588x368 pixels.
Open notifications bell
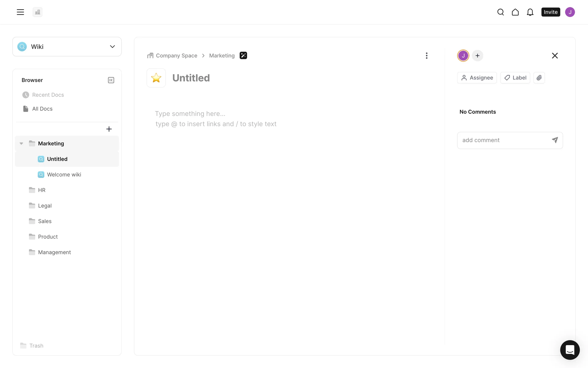pos(530,12)
